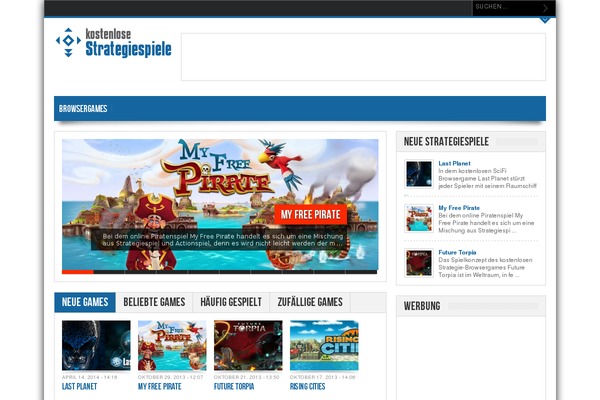Focus the Suchen search field
Viewport: 600px width, 400px height.
[x=506, y=7]
